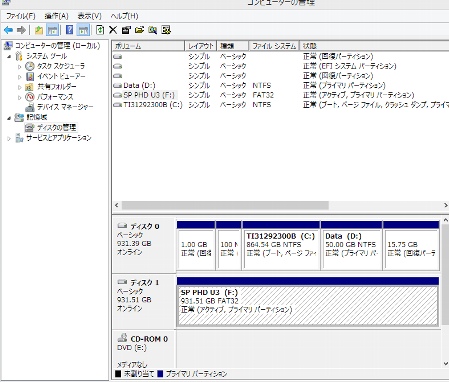Click the Refresh toolbar icon
The width and height of the screenshot is (449, 382).
[x=100, y=30]
